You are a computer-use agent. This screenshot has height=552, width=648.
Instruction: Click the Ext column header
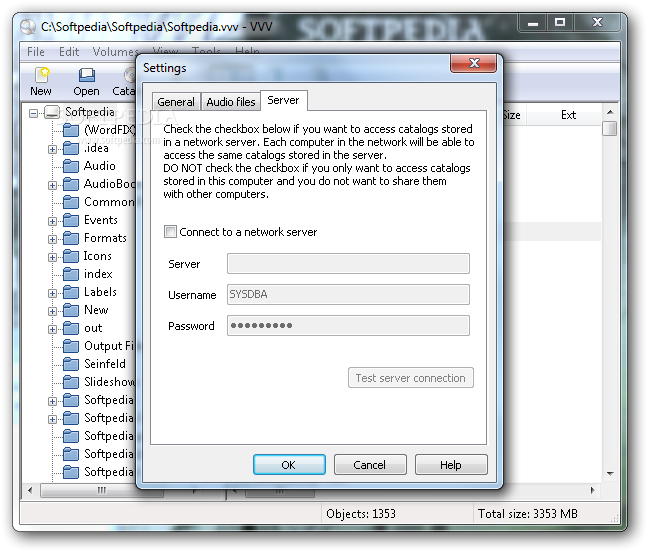click(568, 115)
